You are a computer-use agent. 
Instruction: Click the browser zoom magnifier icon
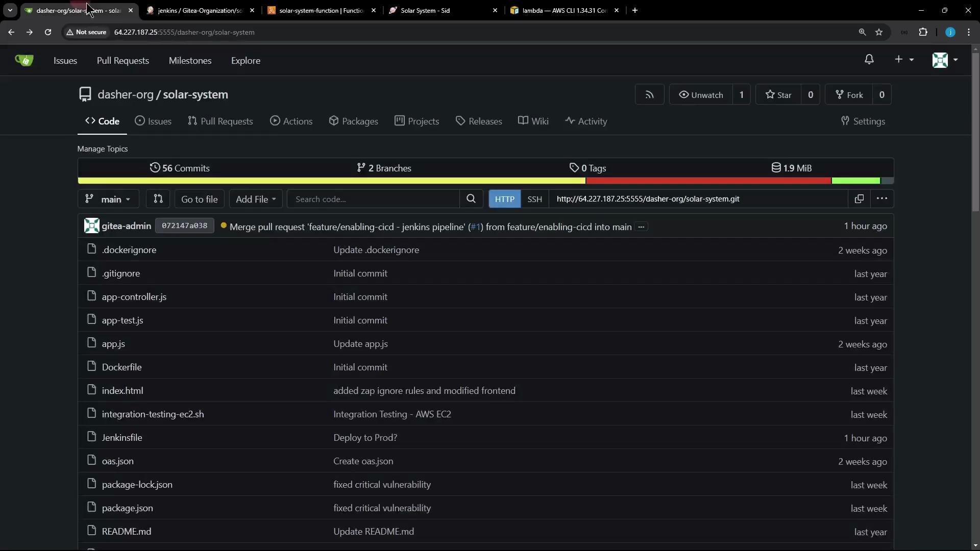[862, 32]
